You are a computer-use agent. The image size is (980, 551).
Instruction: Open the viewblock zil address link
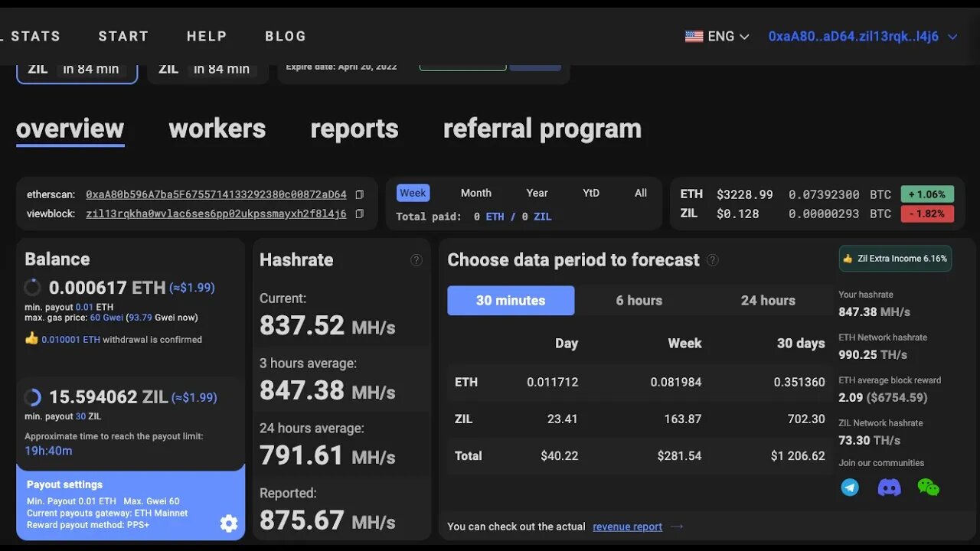click(216, 214)
